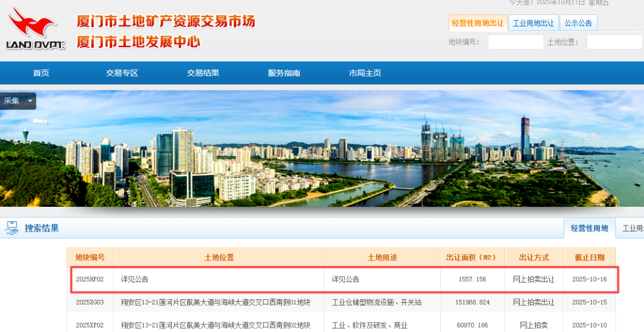Open the 服务指南 menu item

(x=284, y=73)
